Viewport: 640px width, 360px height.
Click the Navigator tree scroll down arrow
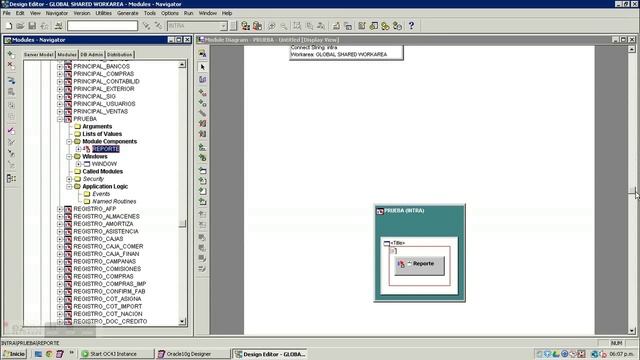coord(182,322)
